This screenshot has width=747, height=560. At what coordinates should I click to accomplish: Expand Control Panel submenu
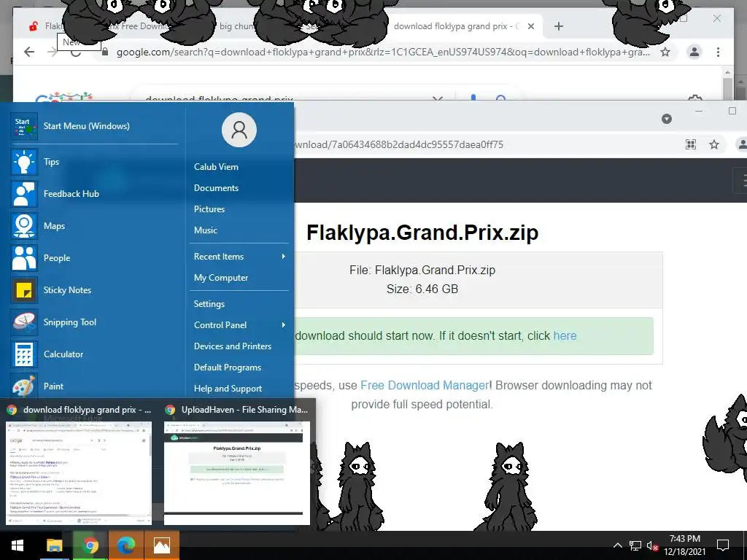(x=239, y=325)
